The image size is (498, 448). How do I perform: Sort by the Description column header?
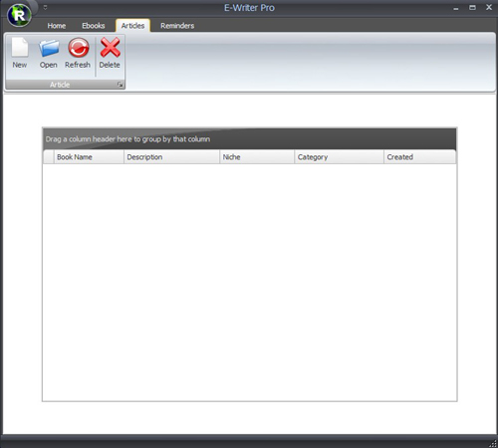[x=171, y=157]
